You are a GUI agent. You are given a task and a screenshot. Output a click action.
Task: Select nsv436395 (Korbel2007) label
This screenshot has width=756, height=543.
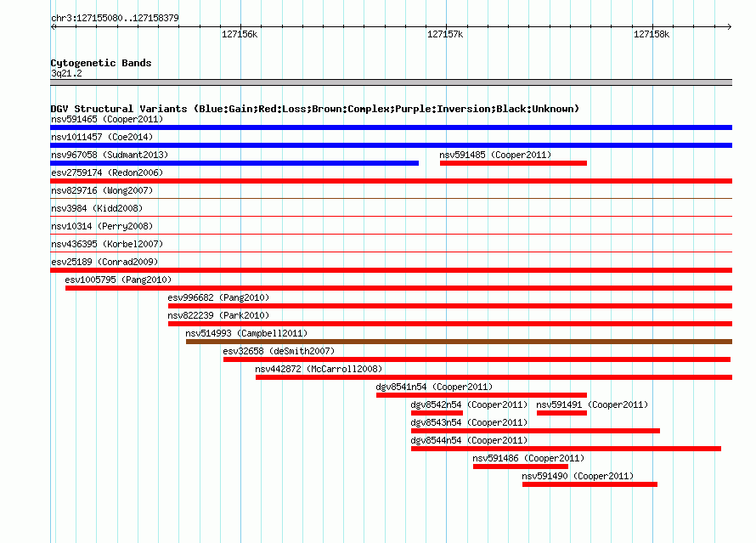coord(107,244)
